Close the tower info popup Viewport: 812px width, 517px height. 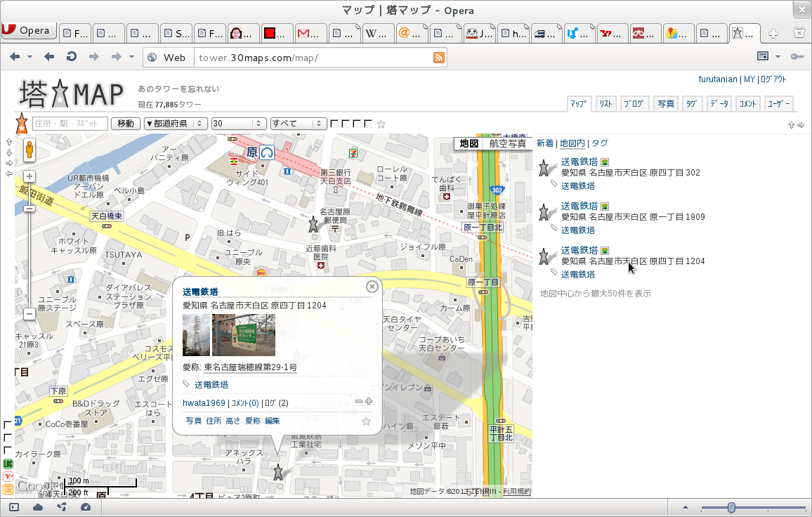click(x=372, y=286)
